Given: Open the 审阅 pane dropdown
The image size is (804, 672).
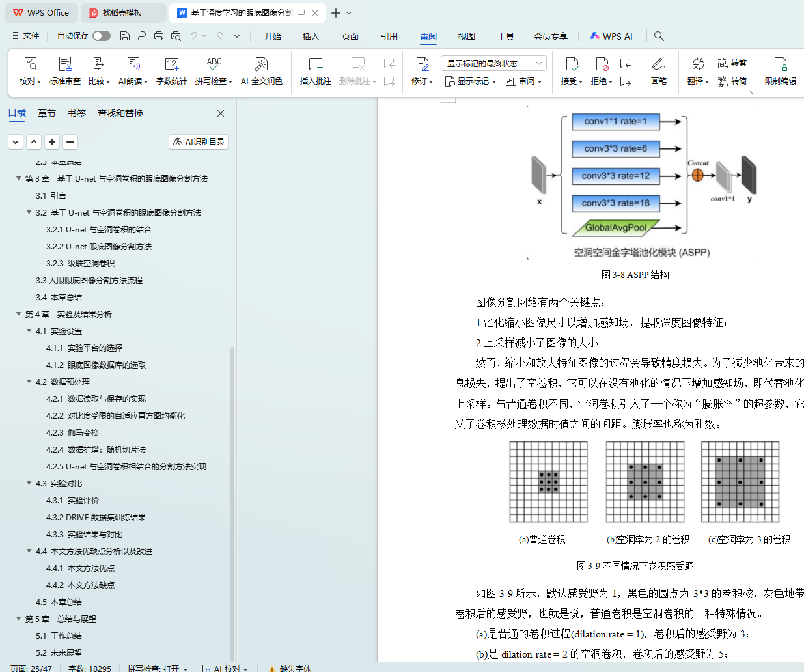Looking at the screenshot, I should point(524,81).
